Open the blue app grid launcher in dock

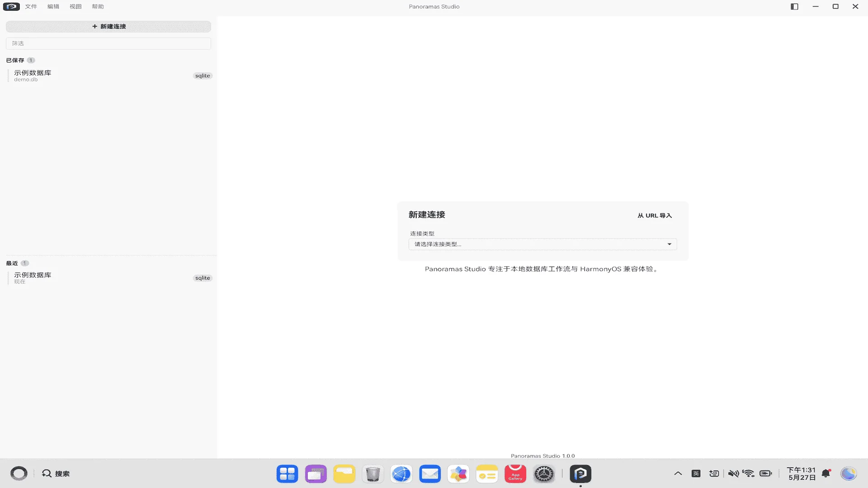point(287,474)
